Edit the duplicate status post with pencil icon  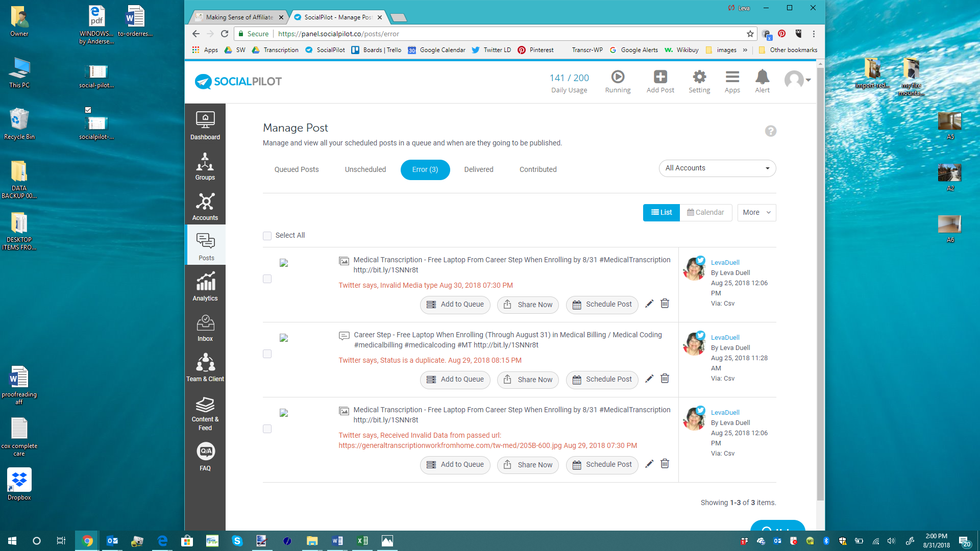tap(649, 379)
